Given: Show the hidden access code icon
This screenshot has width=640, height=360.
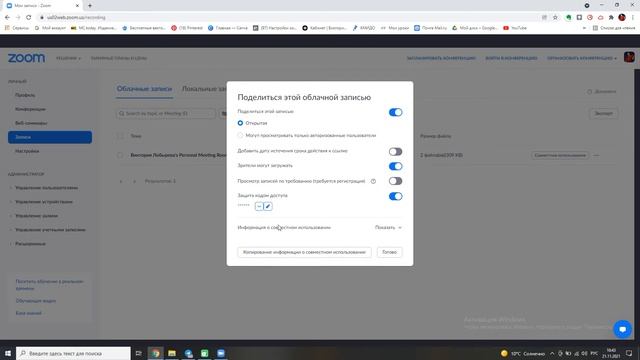Looking at the screenshot, I should [259, 207].
